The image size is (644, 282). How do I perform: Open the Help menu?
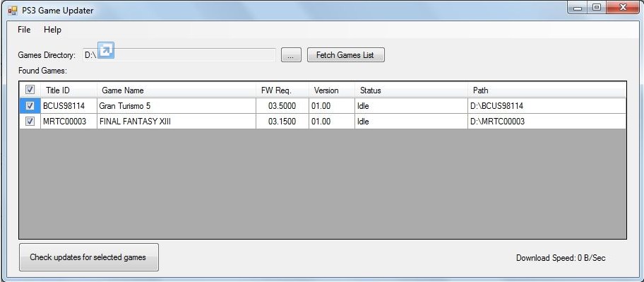coord(52,30)
